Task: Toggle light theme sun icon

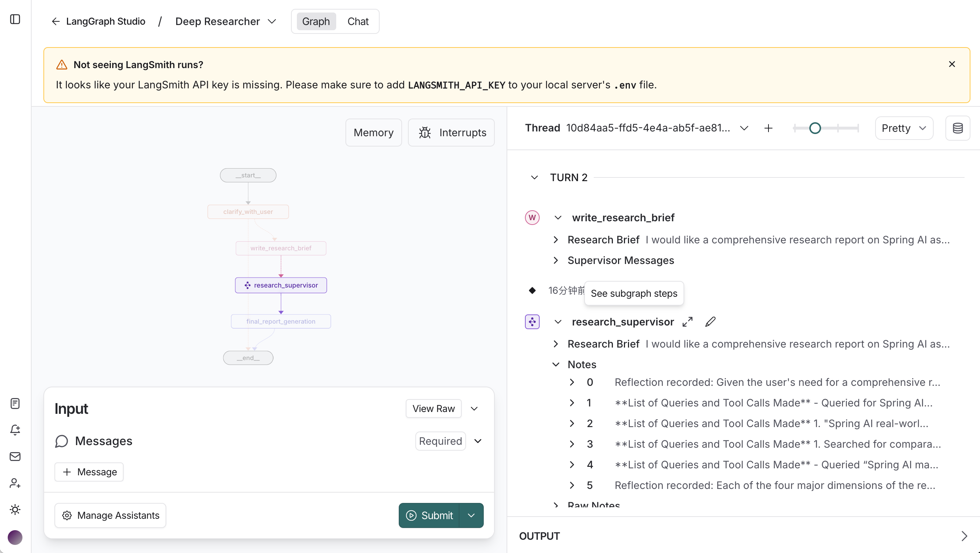Action: 15,509
